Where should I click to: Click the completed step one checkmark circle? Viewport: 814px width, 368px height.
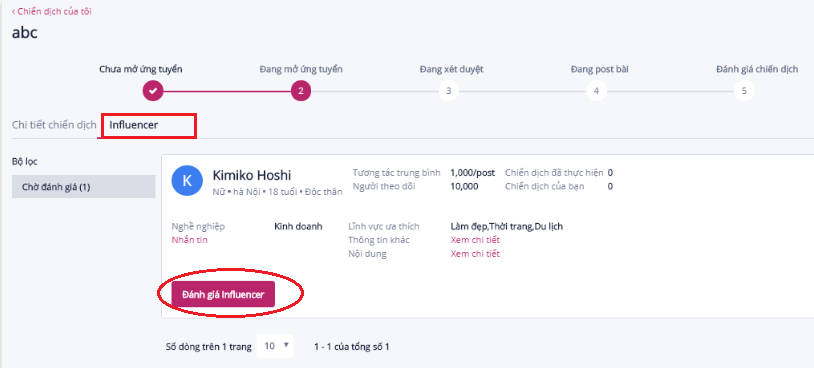click(x=153, y=91)
